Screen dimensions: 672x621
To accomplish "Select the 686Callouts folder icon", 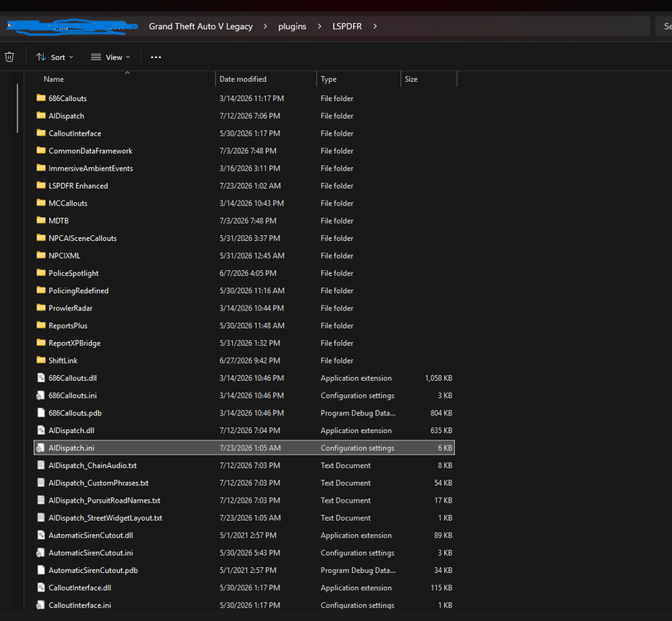I will coord(41,98).
